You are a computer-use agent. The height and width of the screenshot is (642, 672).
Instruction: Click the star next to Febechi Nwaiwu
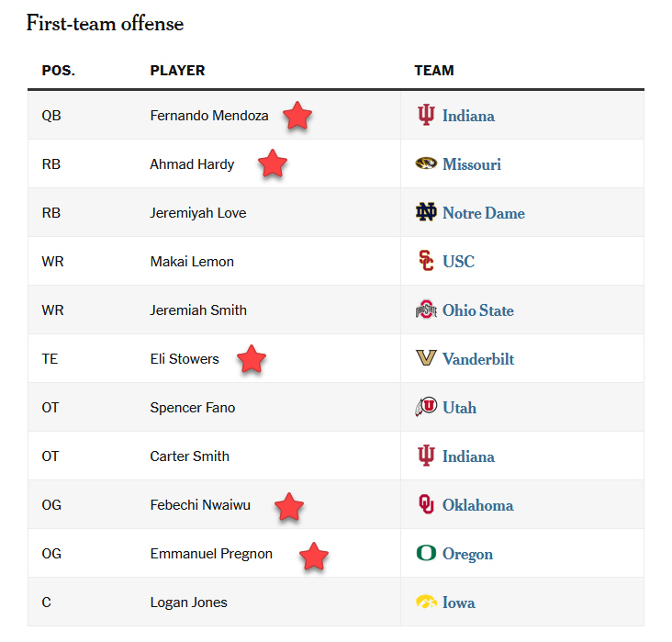pyautogui.click(x=289, y=506)
